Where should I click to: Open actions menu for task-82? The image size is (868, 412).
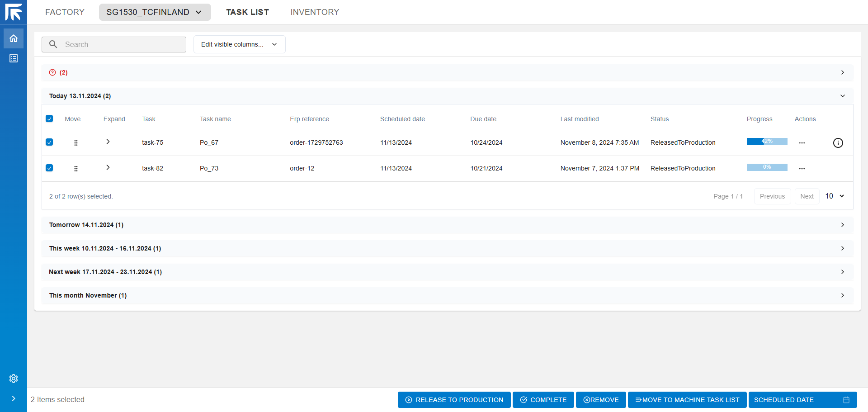click(802, 169)
